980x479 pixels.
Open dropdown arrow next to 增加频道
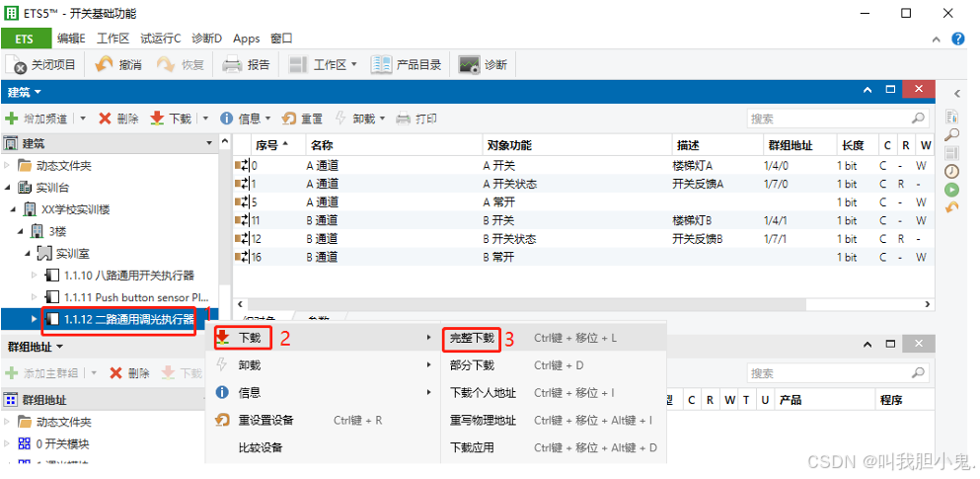[83, 119]
